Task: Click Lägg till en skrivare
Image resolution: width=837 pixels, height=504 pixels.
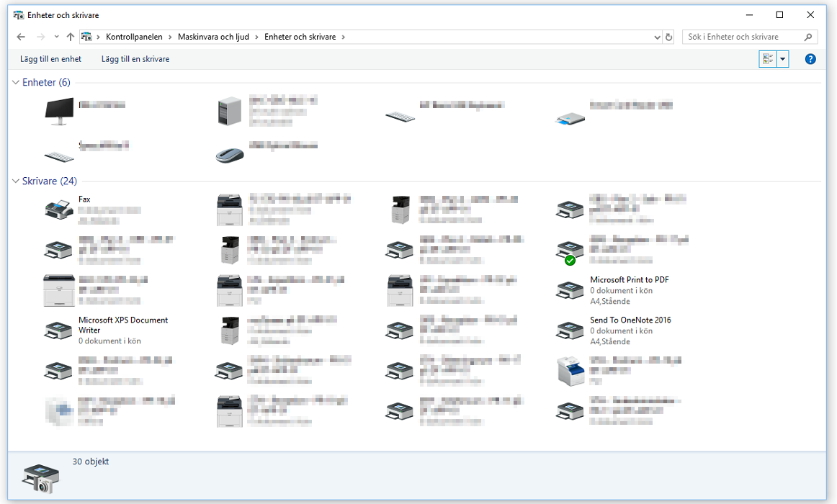Action: (135, 59)
